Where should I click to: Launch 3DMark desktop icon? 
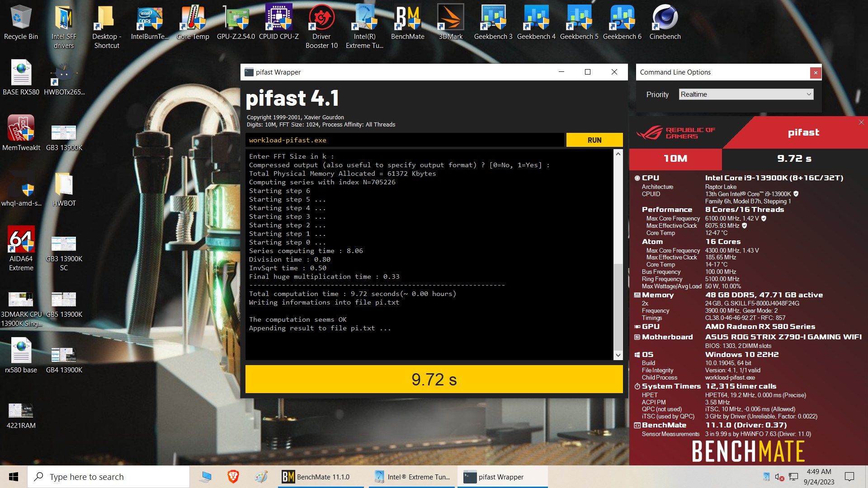(451, 23)
